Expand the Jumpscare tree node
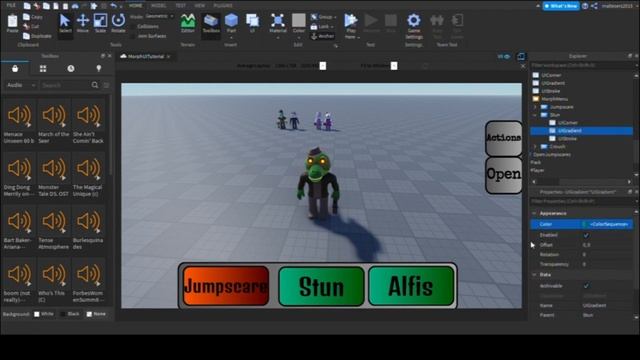640x360 pixels. (x=536, y=107)
